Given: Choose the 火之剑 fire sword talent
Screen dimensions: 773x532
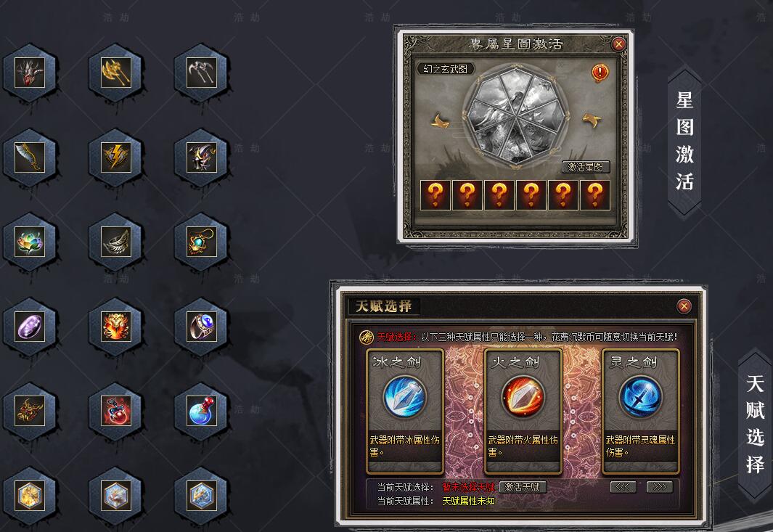Looking at the screenshot, I should [x=523, y=412].
